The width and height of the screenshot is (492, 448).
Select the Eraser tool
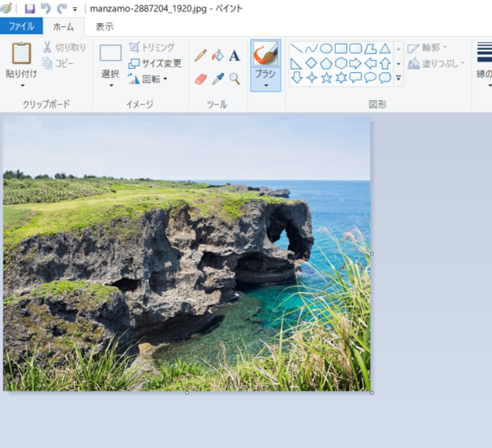pyautogui.click(x=201, y=79)
